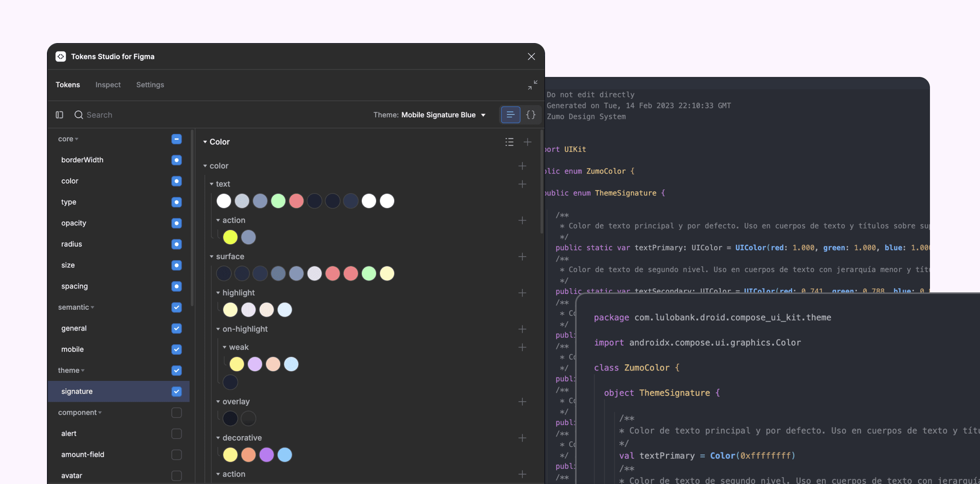980x484 pixels.
Task: Disable the signature token set
Action: click(x=177, y=391)
